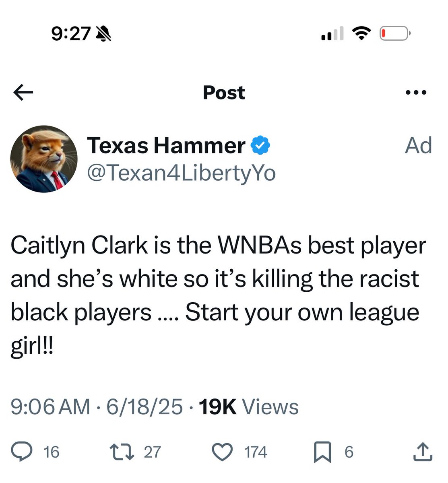
Task: Tap the Post header title
Action: pyautogui.click(x=224, y=93)
